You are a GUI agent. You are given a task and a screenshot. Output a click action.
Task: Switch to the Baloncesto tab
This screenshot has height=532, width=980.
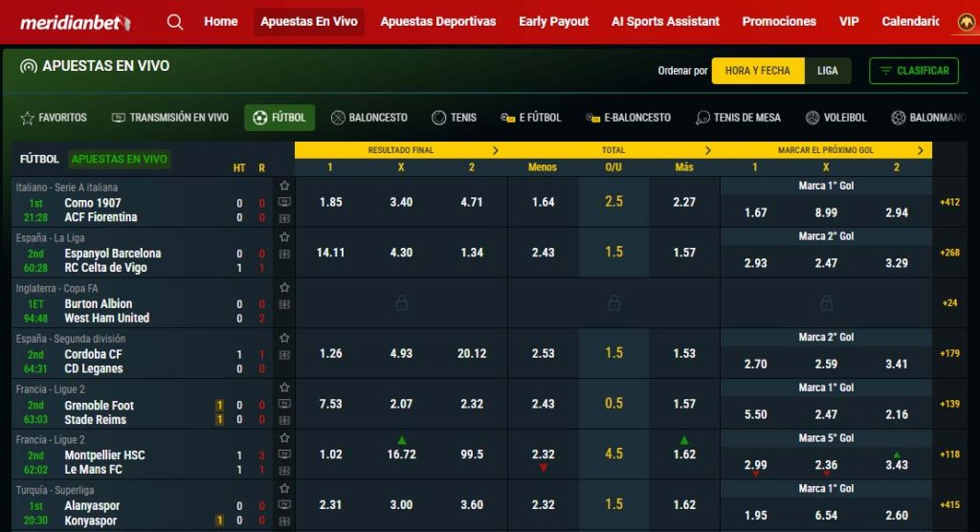click(369, 118)
